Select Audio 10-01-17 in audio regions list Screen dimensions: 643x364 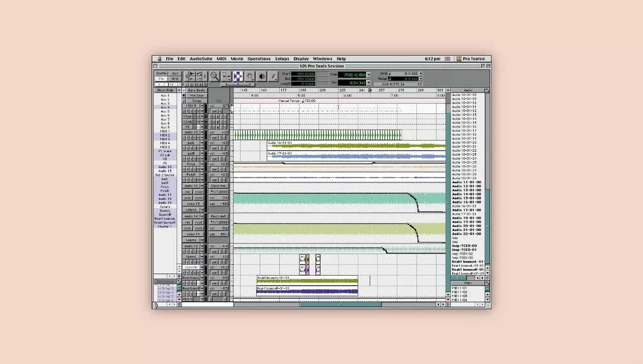(x=464, y=131)
